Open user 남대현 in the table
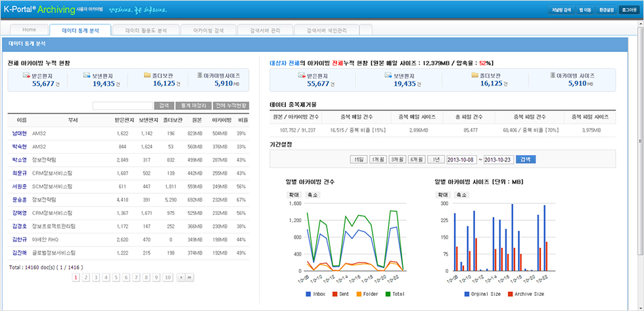This screenshot has height=311, width=644. click(19, 133)
